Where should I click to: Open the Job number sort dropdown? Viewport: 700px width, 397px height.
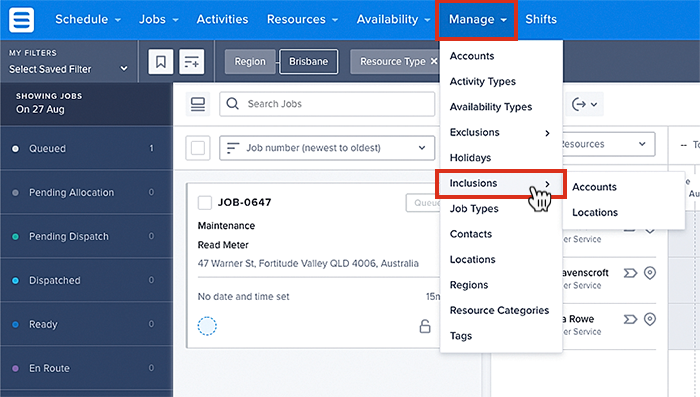[327, 148]
